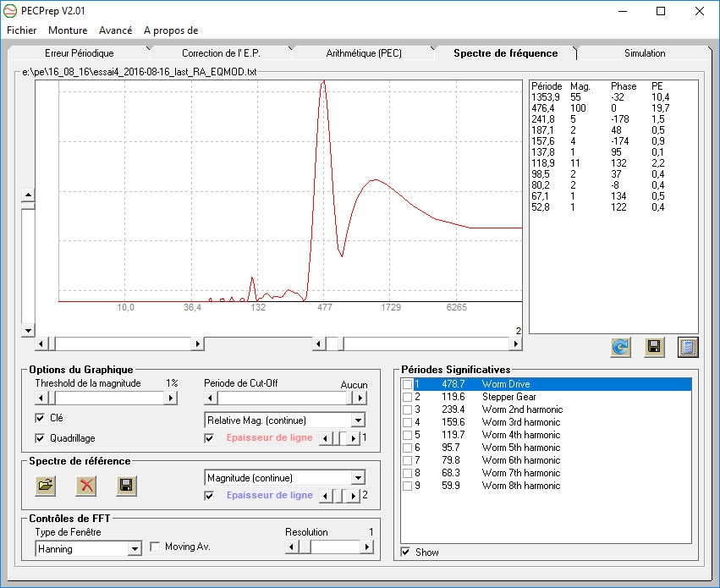Toggle the Quadrillage checkbox
Screen dimensions: 720x588
[40, 438]
